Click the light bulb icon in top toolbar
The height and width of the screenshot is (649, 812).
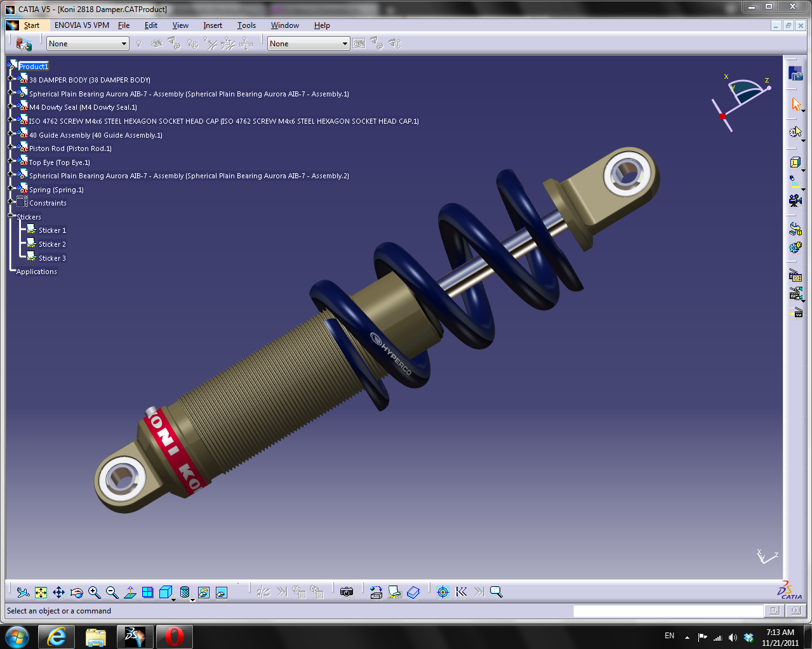(138, 44)
